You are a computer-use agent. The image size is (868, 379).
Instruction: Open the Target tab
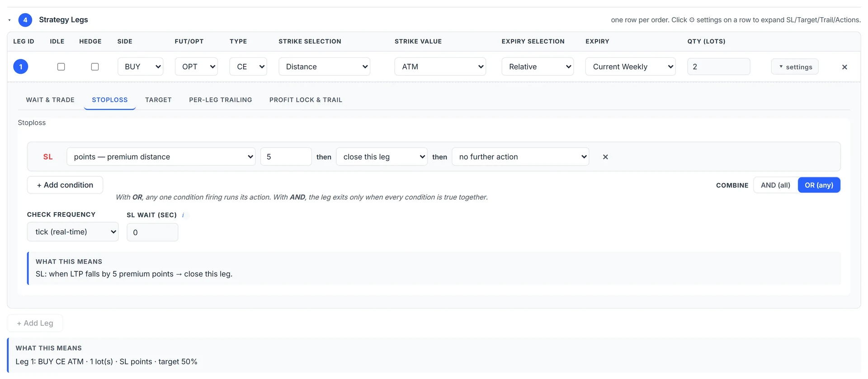tap(158, 100)
